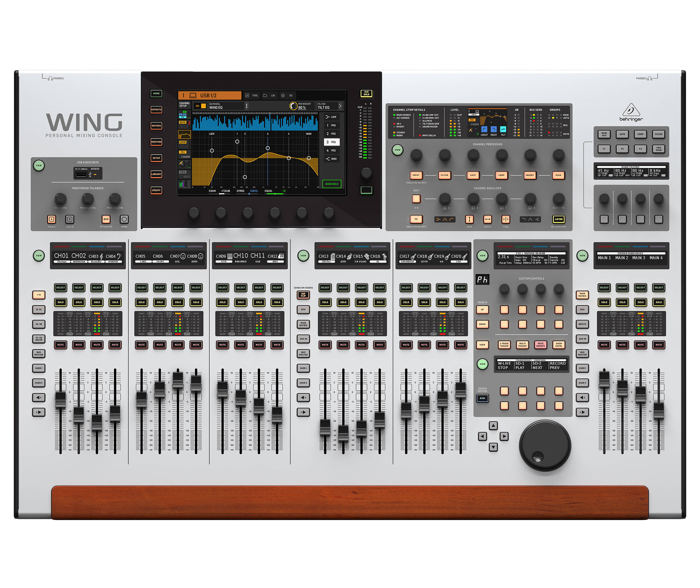Screen dimensions: 700x588
Task: Click the left arrow navigation key near jog wheel
Action: tap(482, 436)
